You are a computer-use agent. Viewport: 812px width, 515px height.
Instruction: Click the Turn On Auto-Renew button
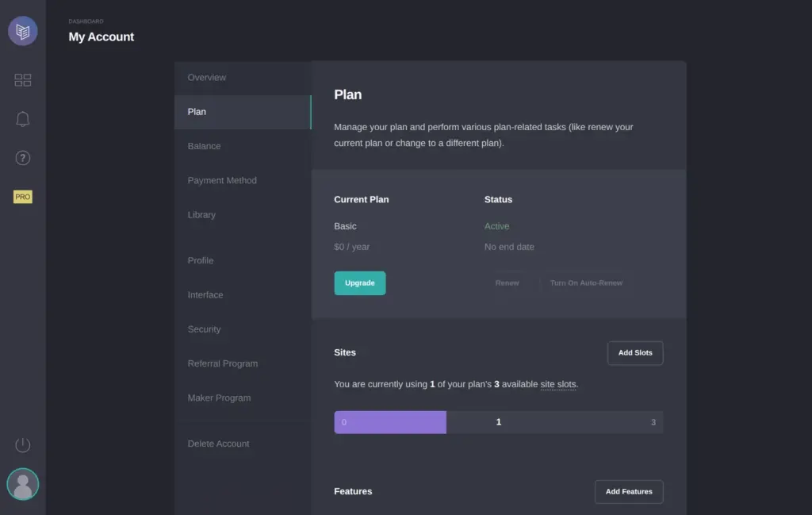coord(586,282)
